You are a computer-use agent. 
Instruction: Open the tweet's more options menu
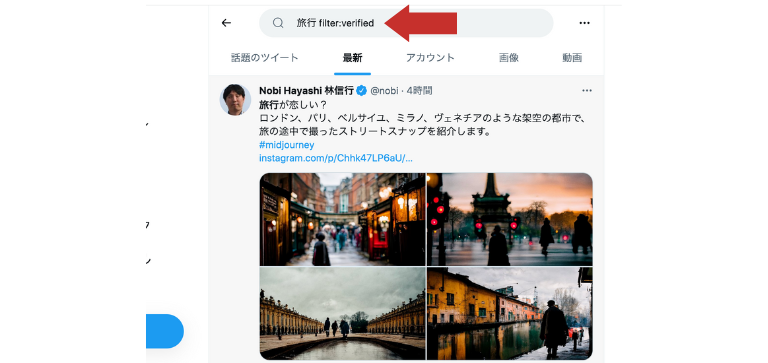[x=587, y=91]
